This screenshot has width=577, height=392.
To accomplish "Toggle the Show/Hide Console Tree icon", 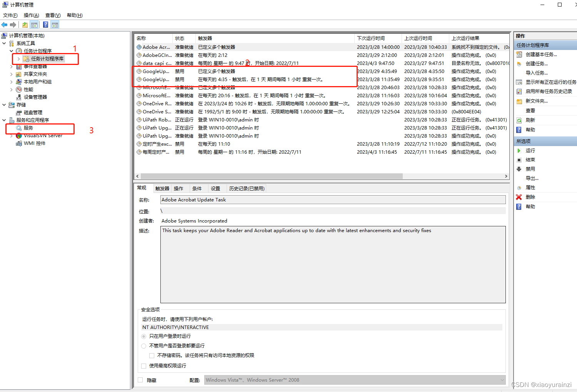I will coord(34,25).
